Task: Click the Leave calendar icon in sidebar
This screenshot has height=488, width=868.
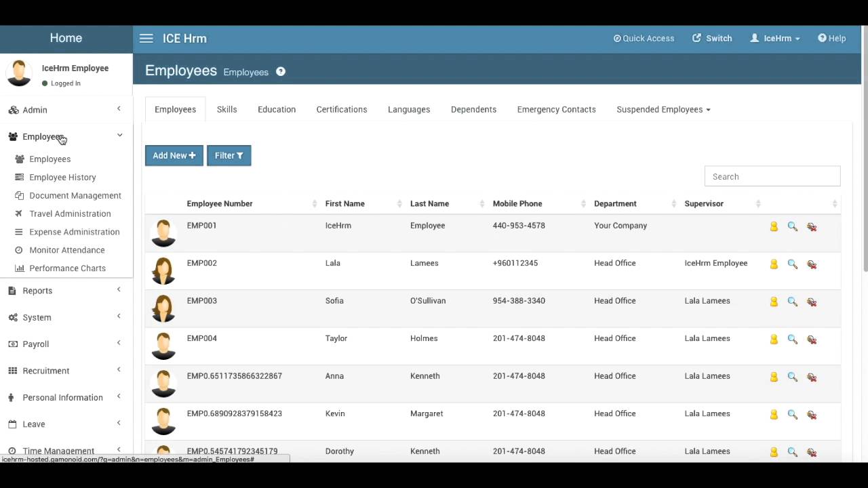Action: pos(12,424)
